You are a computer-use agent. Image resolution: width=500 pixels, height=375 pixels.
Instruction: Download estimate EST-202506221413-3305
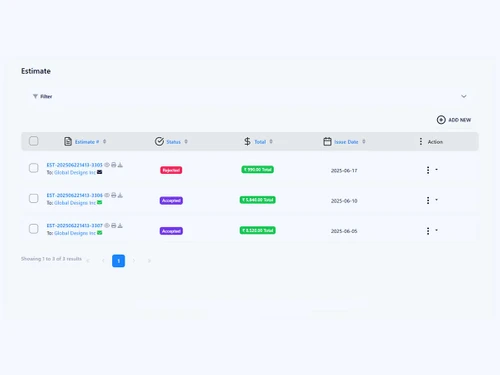coord(120,165)
